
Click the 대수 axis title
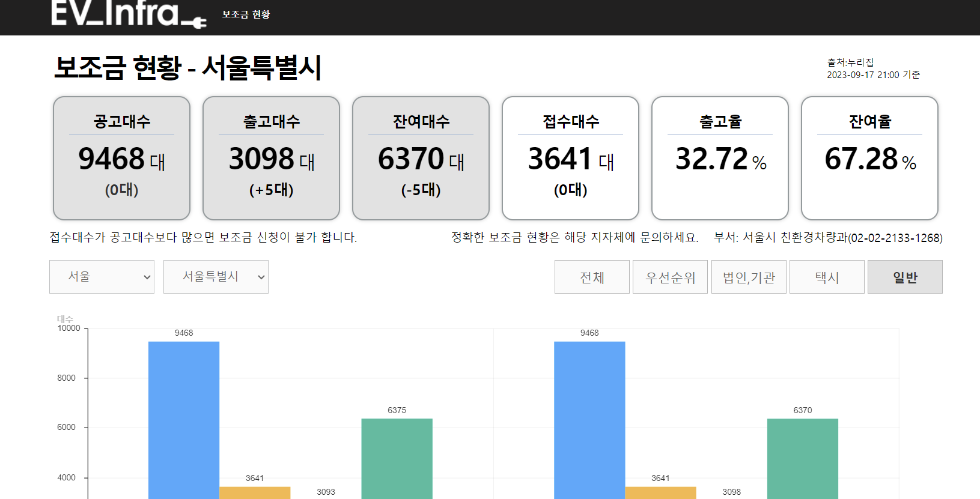click(x=65, y=319)
